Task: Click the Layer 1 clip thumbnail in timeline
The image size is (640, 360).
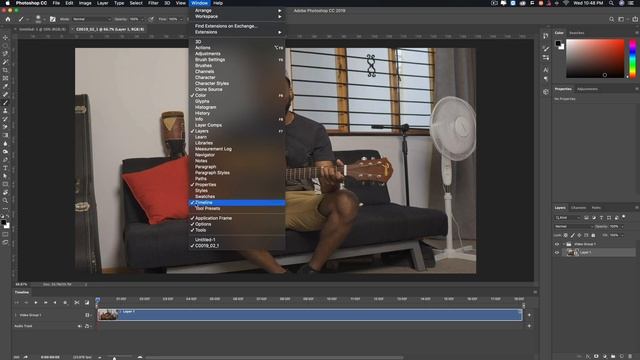Action: (x=108, y=315)
